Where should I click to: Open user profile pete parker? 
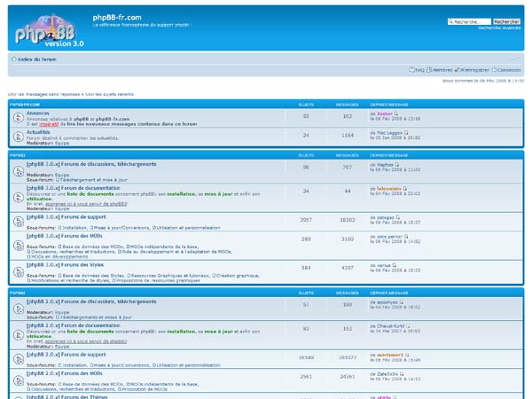point(389,237)
